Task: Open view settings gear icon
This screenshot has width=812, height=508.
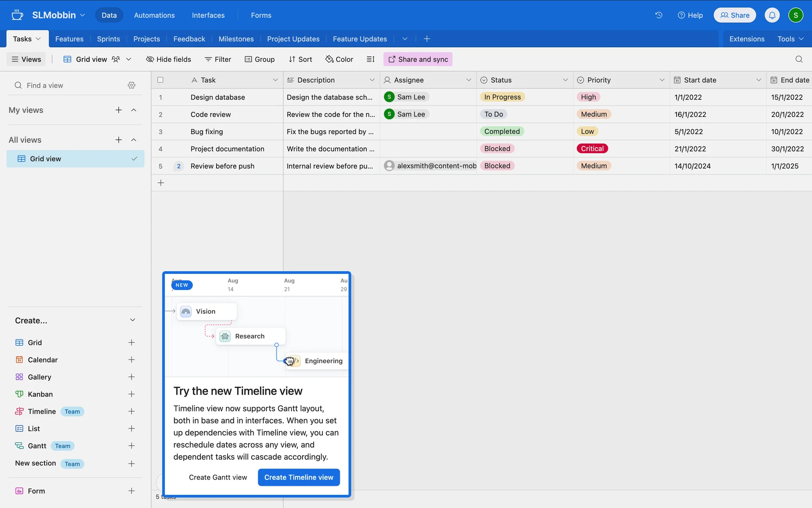Action: pos(132,86)
